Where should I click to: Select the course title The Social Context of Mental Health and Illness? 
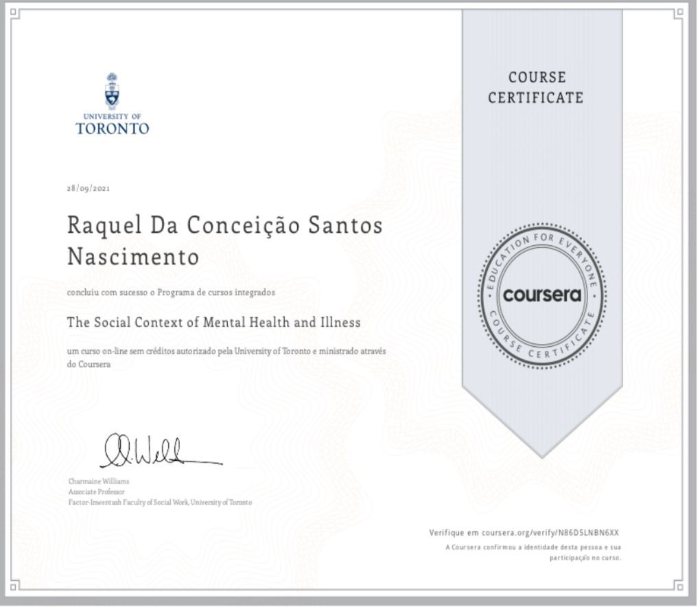click(x=213, y=322)
